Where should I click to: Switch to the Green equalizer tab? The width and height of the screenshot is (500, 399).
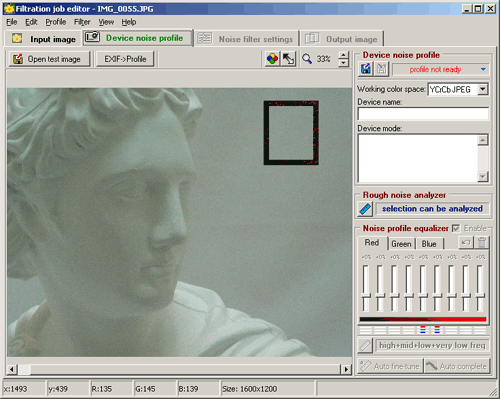click(401, 244)
